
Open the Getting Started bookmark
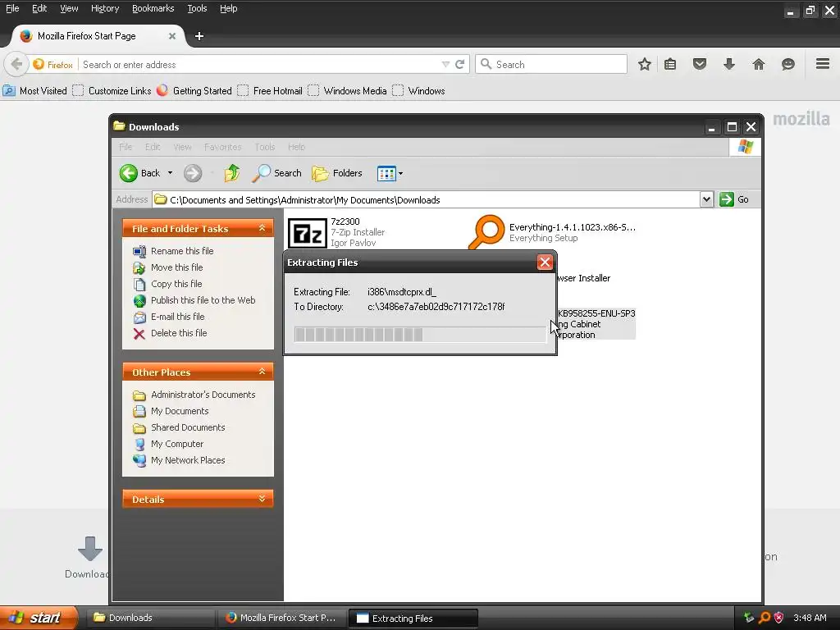click(x=194, y=90)
